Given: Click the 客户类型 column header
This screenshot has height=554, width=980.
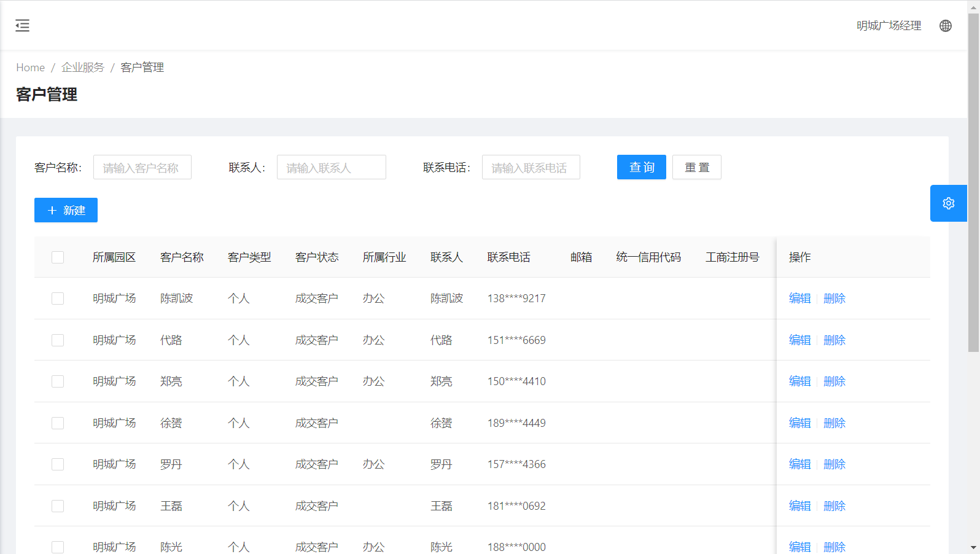Looking at the screenshot, I should coord(249,257).
